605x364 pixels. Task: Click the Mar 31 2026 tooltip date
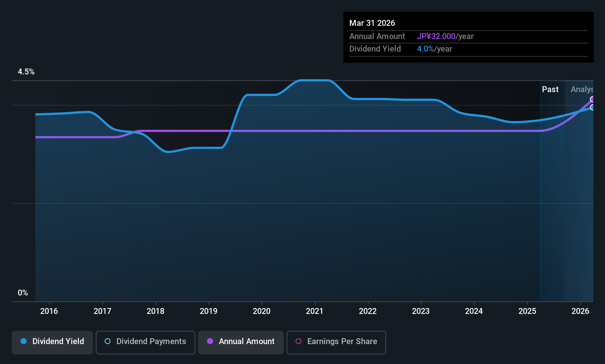[x=372, y=23]
